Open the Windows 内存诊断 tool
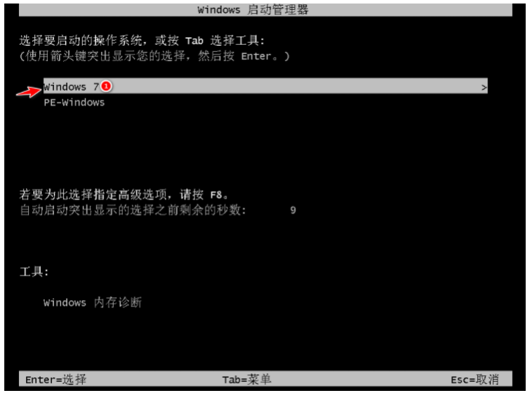 coord(92,302)
